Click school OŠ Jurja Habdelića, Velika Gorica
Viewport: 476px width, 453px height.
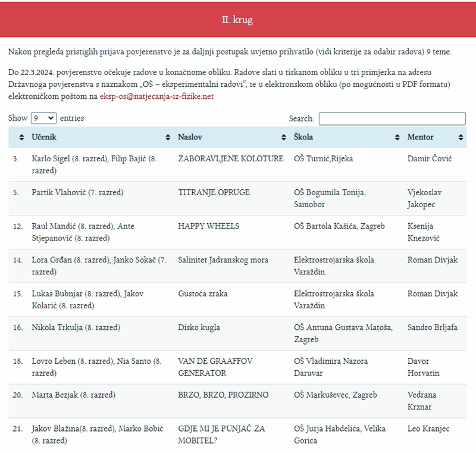(339, 435)
